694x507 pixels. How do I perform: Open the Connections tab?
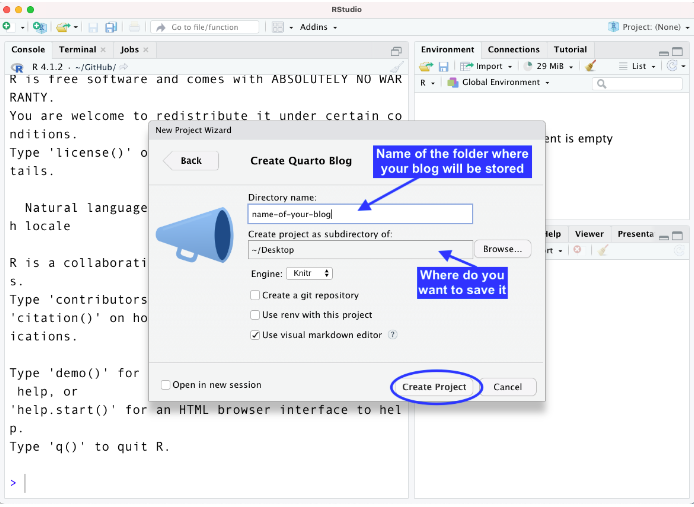tap(513, 49)
